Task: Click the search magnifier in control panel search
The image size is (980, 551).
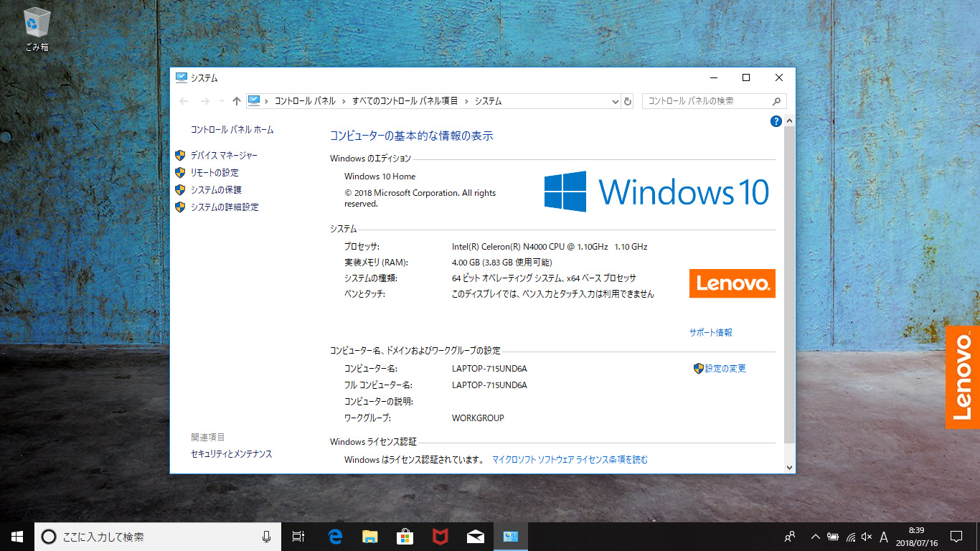Action: pos(776,101)
